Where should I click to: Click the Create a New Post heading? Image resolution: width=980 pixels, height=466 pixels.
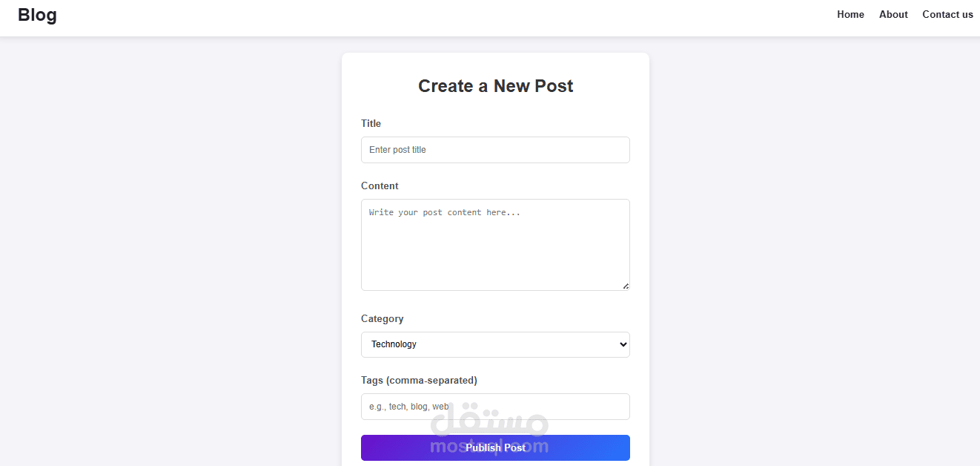(x=495, y=86)
